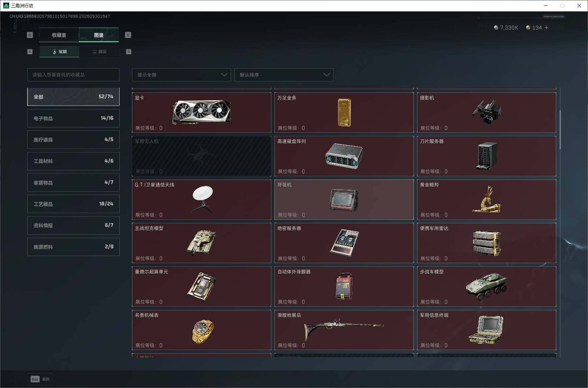Switch to the 收藏室 tab

pyautogui.click(x=59, y=35)
